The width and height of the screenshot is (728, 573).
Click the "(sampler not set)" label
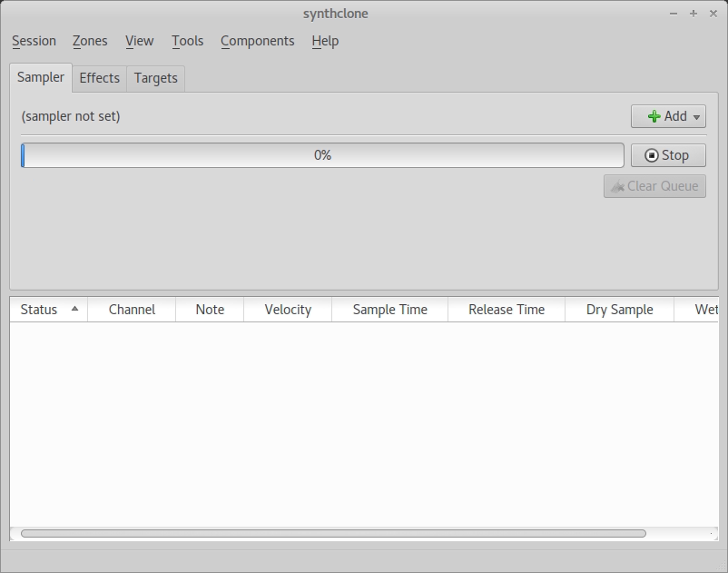[71, 116]
